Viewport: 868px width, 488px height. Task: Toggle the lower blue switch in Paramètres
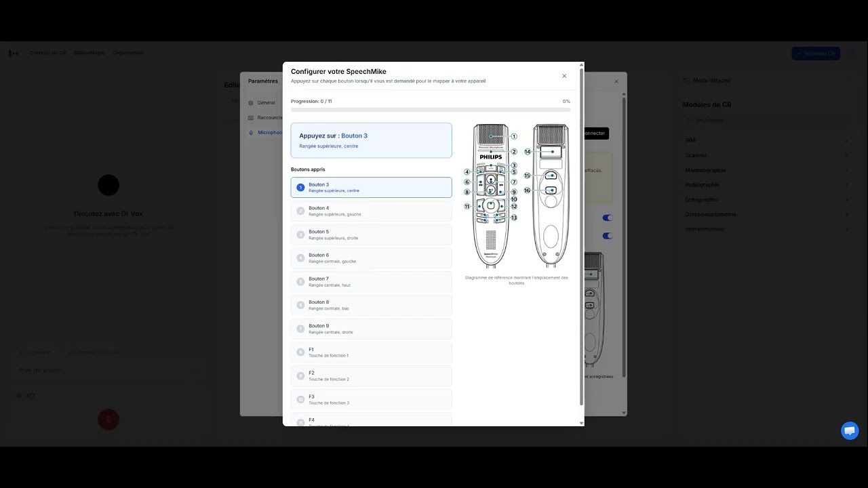pyautogui.click(x=608, y=236)
